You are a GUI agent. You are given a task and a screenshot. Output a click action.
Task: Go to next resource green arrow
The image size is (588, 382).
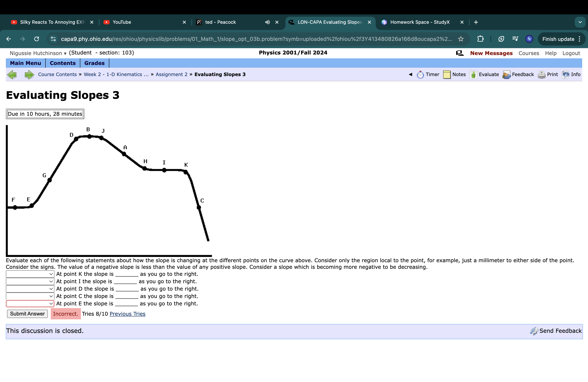(x=29, y=75)
